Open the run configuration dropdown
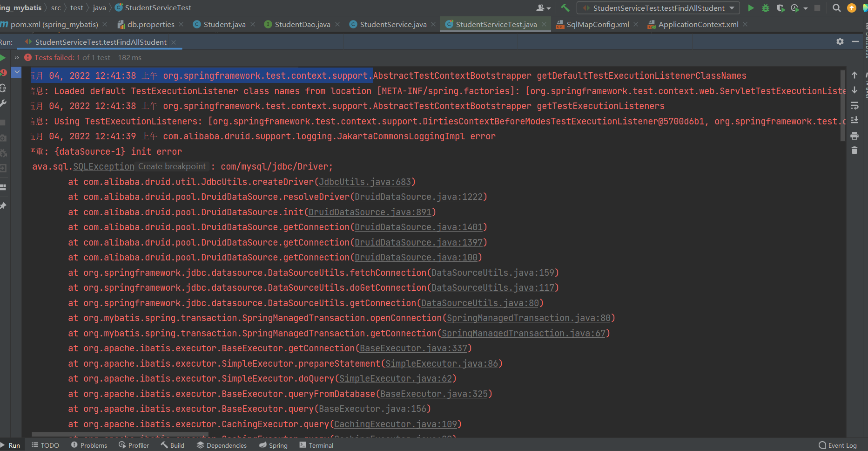This screenshot has height=451, width=868. (658, 8)
